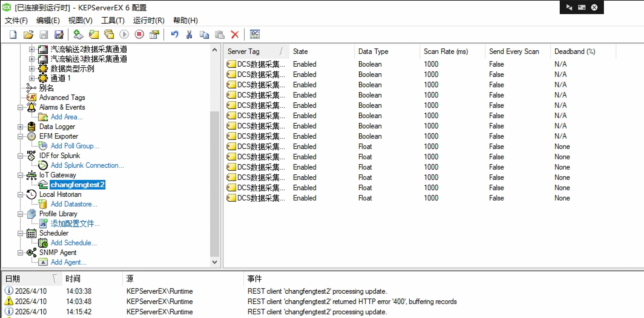Click the Paste toolbar icon

220,34
